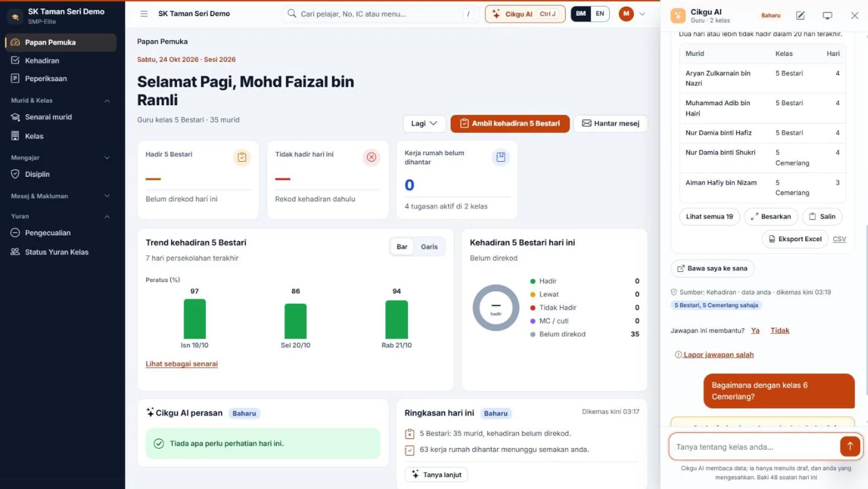Image resolution: width=868 pixels, height=489 pixels.
Task: Open Cikgu AI with Ctrl J button
Action: [x=525, y=14]
